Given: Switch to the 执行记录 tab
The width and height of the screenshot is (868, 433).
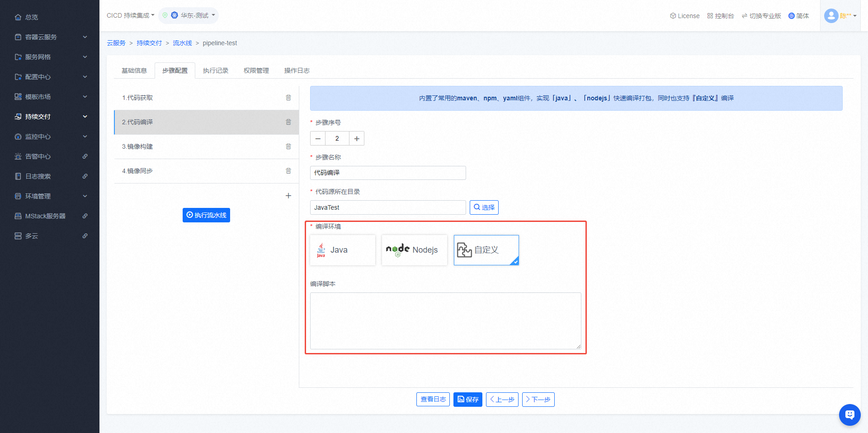Looking at the screenshot, I should click(216, 71).
